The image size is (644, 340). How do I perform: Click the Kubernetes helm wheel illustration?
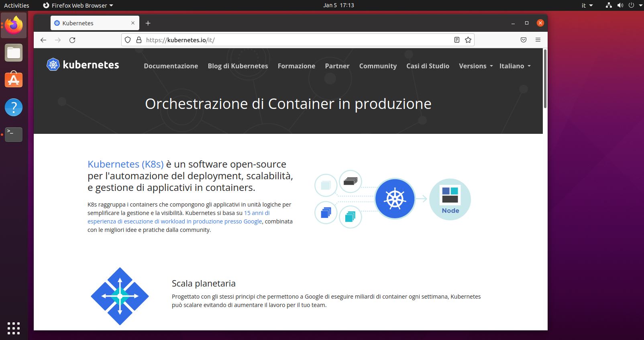coord(395,199)
